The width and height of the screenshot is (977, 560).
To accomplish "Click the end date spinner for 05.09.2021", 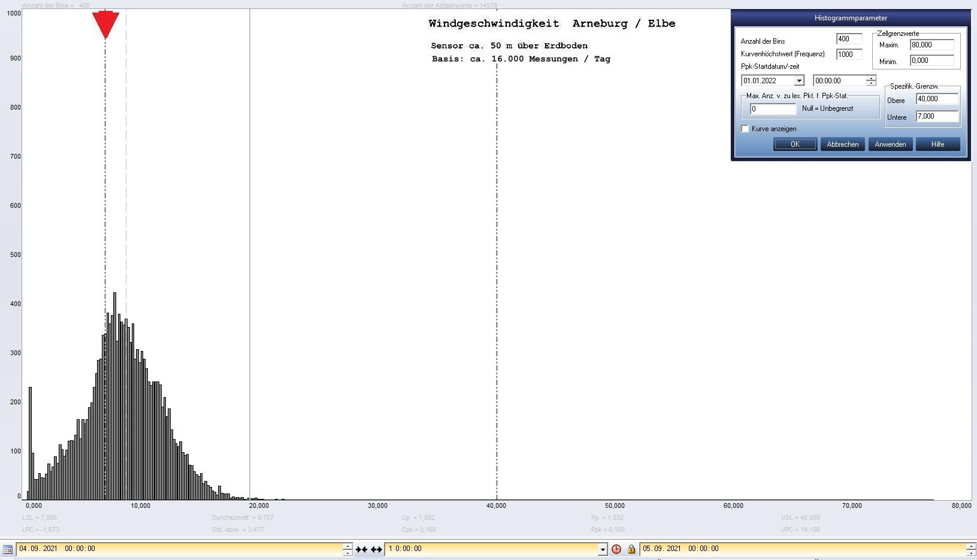I will click(x=970, y=549).
